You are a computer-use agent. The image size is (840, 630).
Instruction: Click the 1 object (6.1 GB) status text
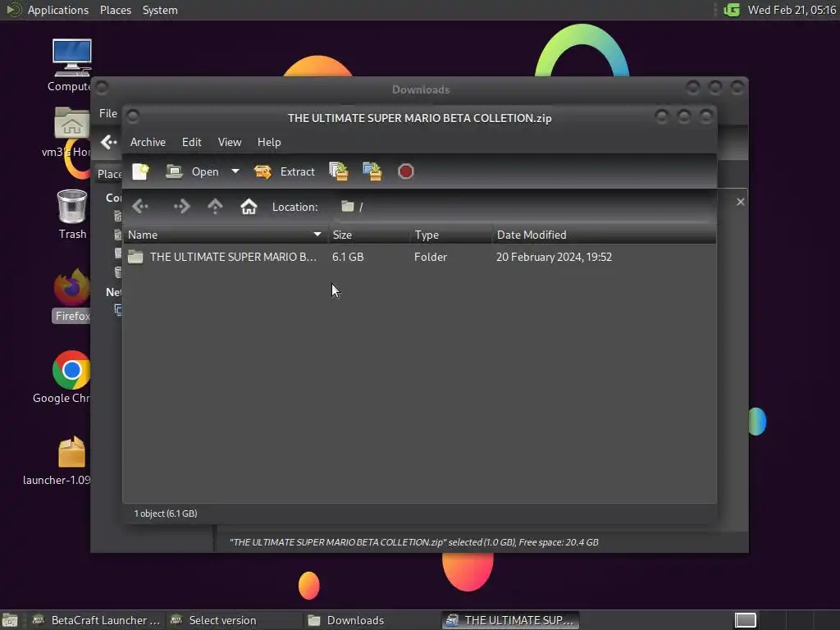coord(166,514)
